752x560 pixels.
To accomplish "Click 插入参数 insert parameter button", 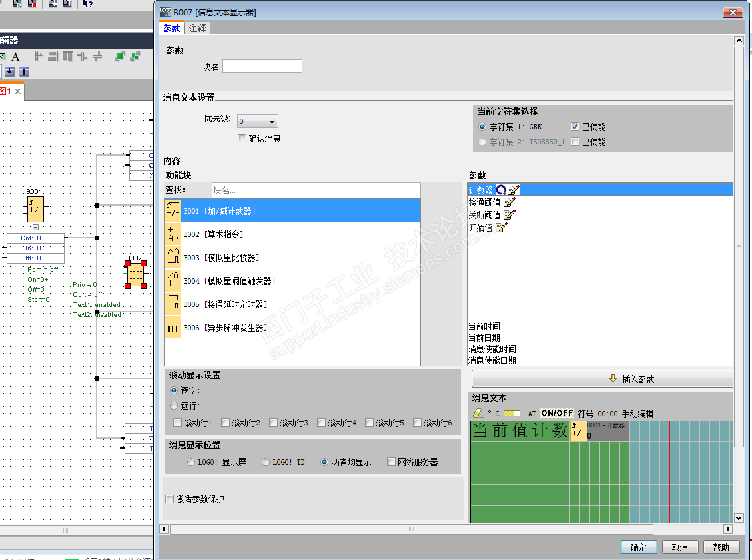I will pos(603,379).
